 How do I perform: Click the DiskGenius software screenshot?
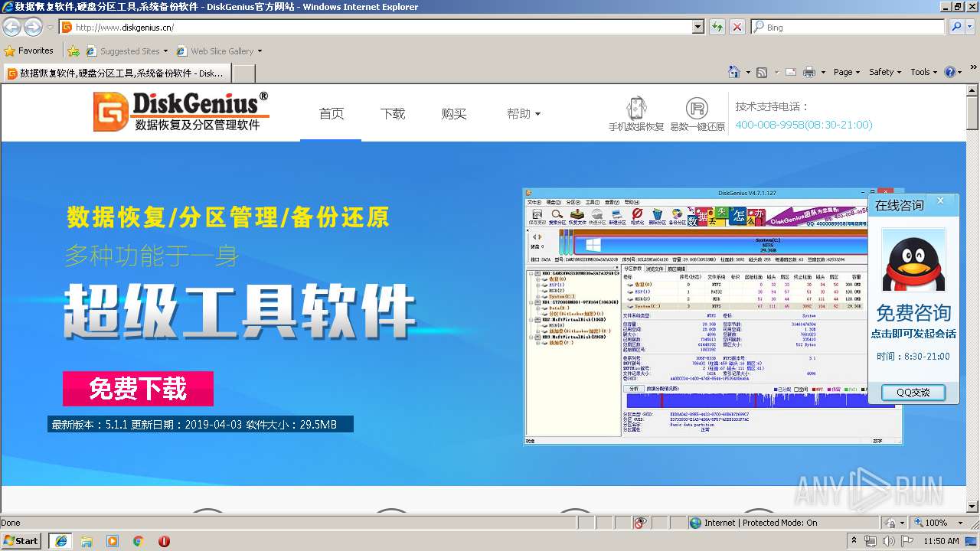[x=713, y=316]
